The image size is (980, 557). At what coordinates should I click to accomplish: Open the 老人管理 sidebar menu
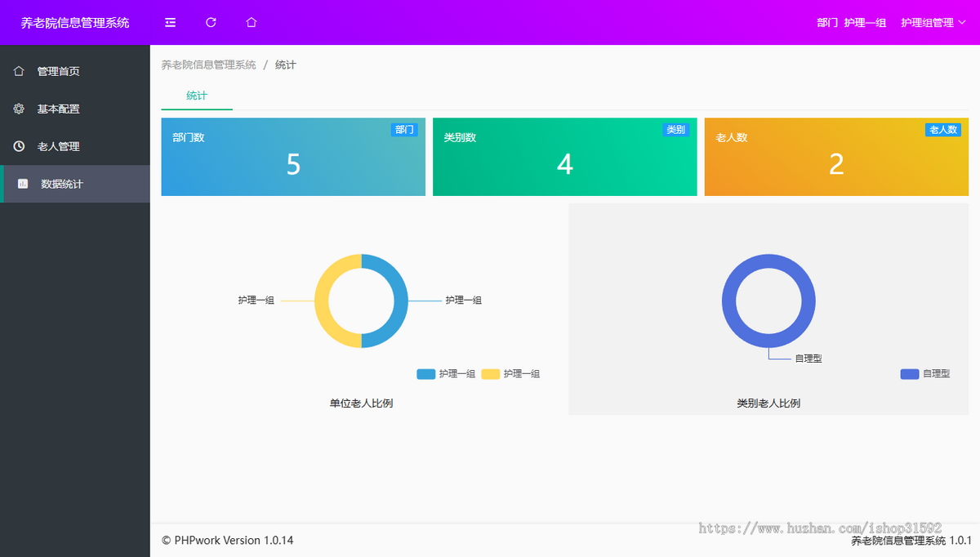pos(75,146)
